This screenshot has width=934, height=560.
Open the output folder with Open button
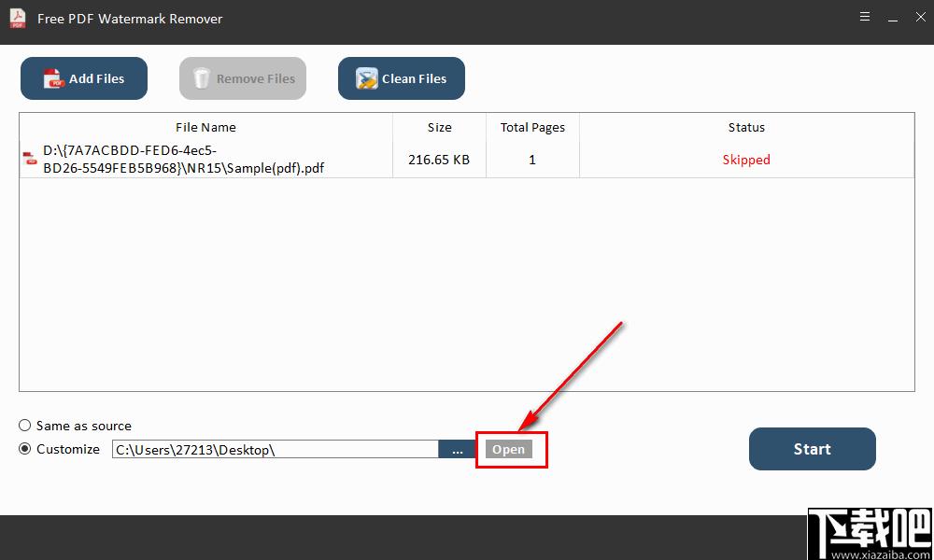509,449
